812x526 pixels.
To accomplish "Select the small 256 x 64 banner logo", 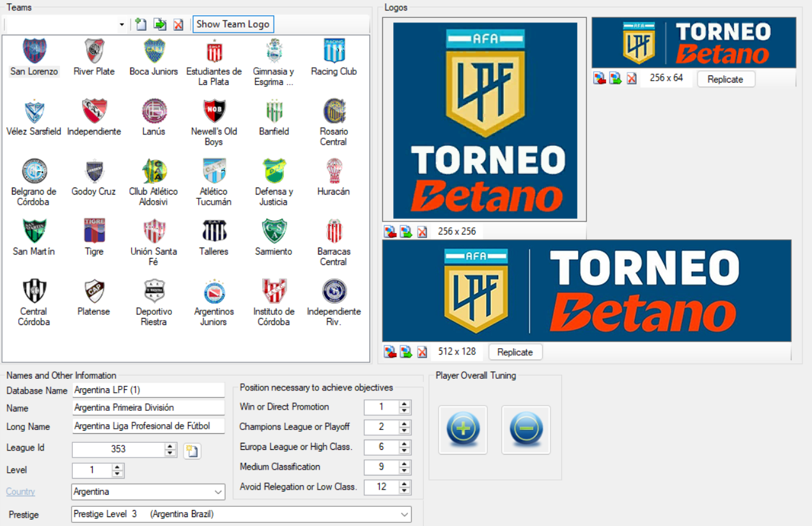I will pos(694,43).
